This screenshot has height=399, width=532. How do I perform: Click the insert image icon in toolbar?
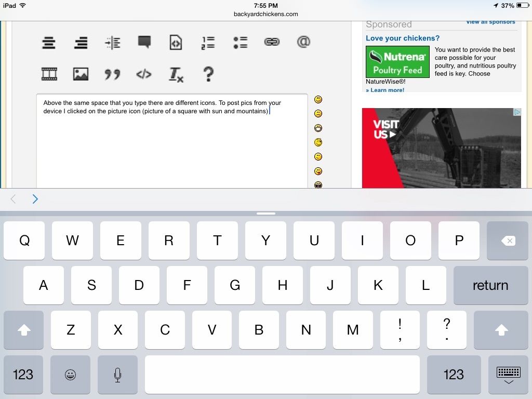tap(81, 74)
